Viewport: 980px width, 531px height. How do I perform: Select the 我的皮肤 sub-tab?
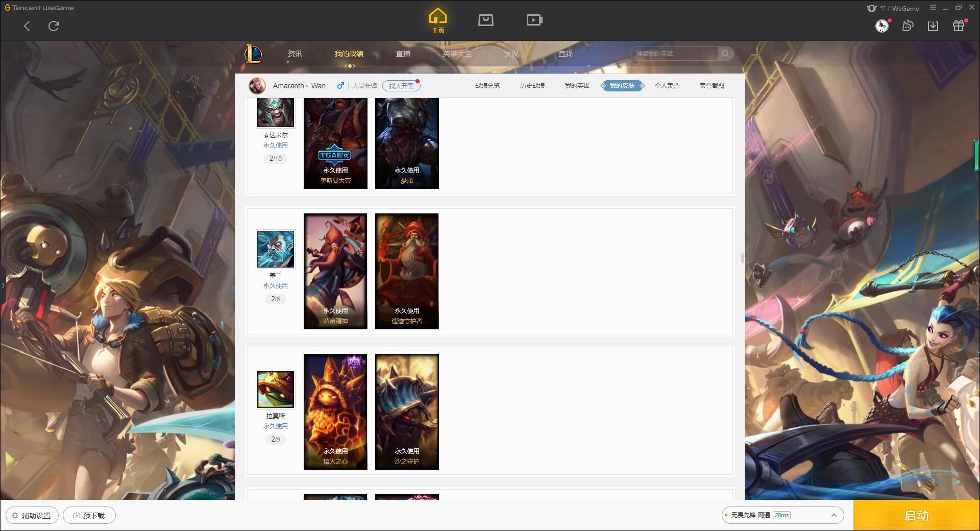tap(622, 86)
